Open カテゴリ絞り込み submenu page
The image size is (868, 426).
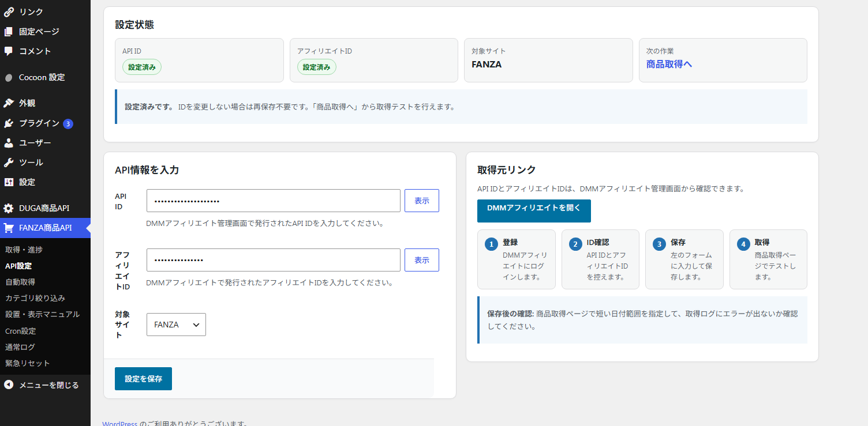[35, 298]
